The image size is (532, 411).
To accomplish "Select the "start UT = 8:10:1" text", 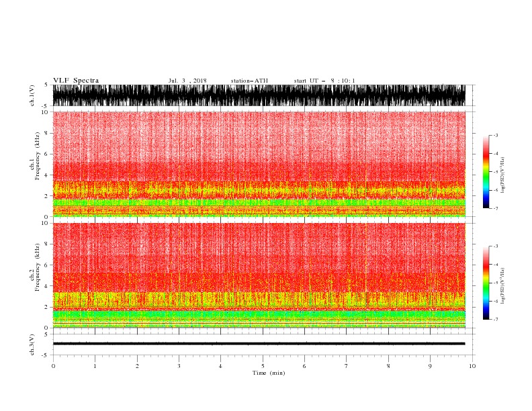I will click(x=324, y=81).
